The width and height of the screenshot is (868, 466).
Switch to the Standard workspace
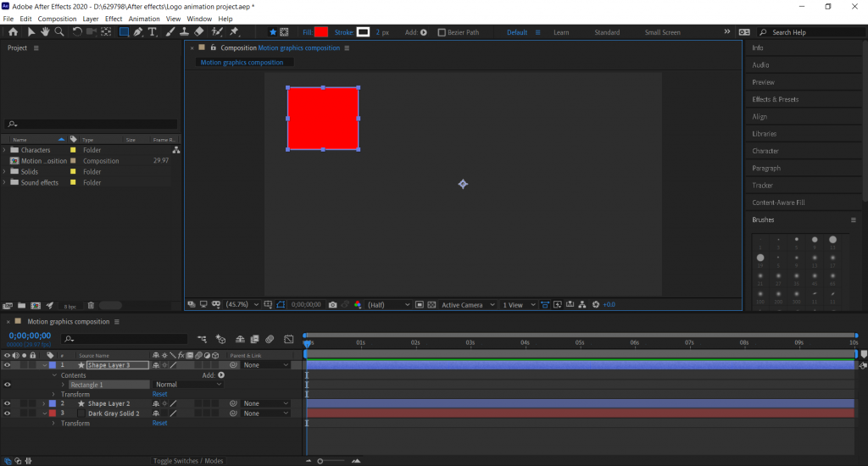pyautogui.click(x=607, y=32)
